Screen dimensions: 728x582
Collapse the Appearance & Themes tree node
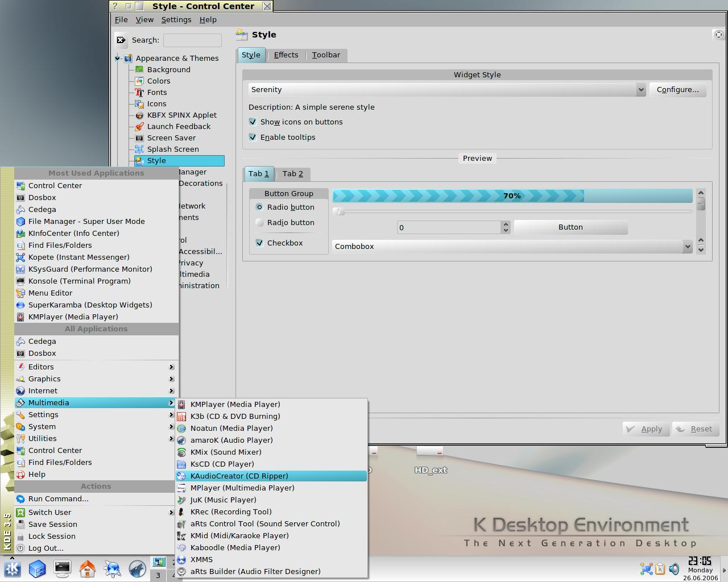118,58
